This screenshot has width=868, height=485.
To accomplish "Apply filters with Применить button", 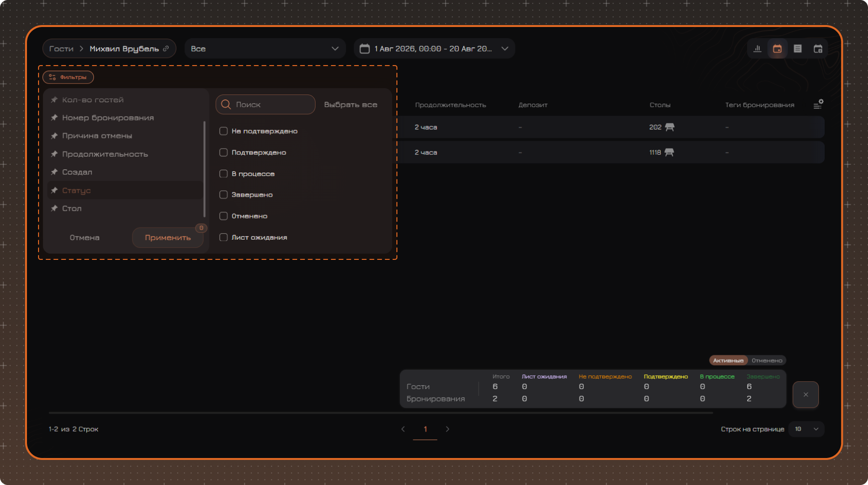I will 168,238.
